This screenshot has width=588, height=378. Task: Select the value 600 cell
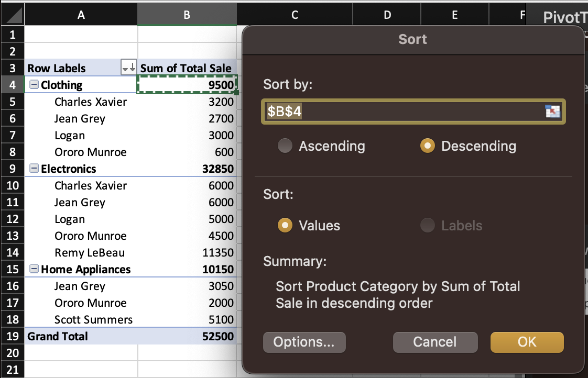[x=187, y=152]
